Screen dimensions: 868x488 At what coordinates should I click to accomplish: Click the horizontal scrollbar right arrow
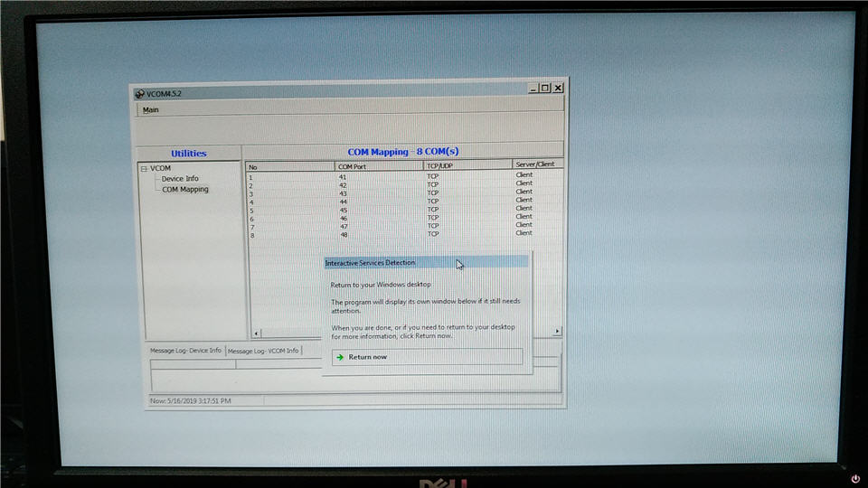pyautogui.click(x=556, y=331)
